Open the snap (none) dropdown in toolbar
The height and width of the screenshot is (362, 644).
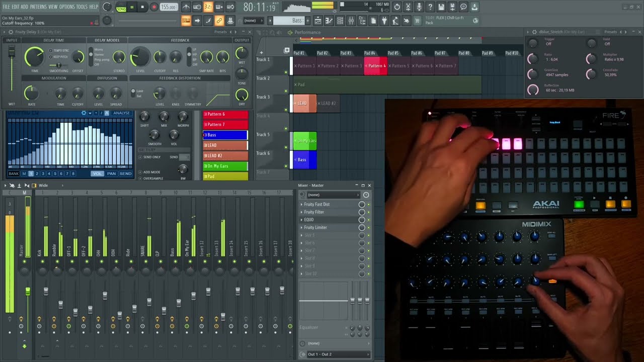(x=254, y=21)
